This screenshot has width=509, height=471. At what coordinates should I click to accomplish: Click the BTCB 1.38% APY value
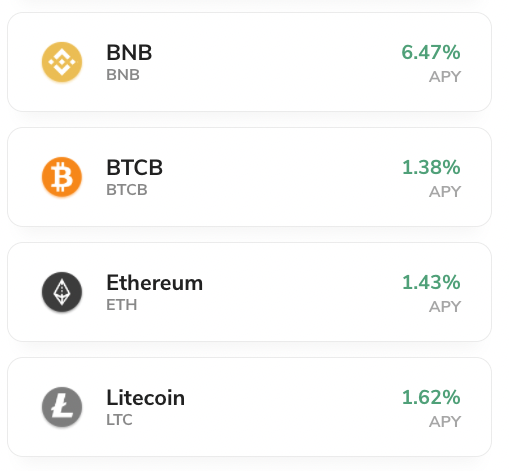[431, 167]
